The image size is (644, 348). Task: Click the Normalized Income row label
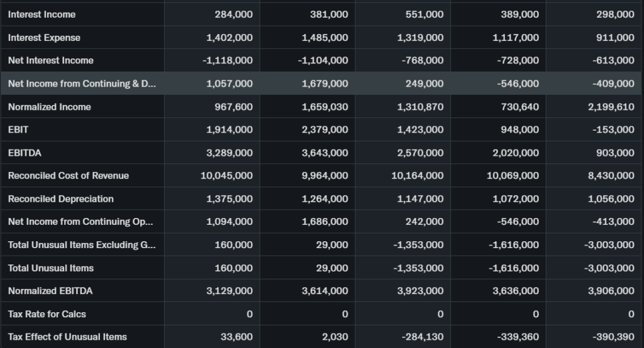(49, 107)
